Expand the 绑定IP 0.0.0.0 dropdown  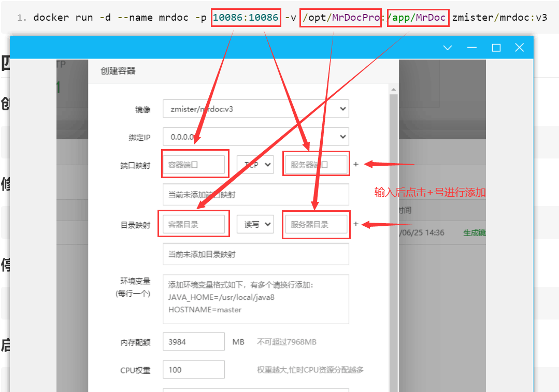coord(255,137)
